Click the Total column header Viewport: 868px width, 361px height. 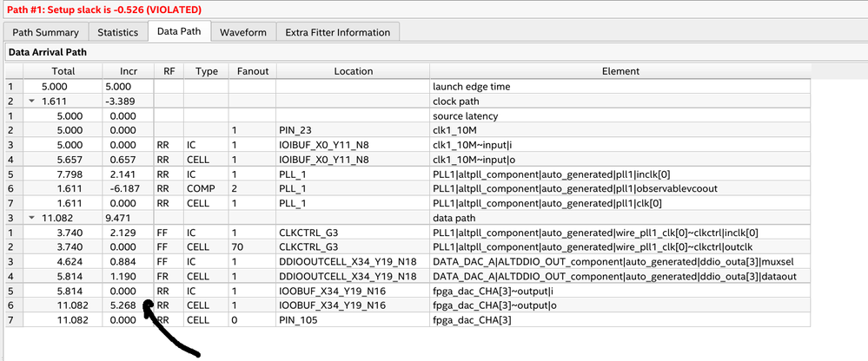[x=63, y=71]
